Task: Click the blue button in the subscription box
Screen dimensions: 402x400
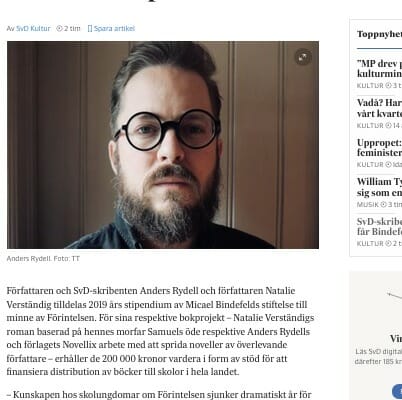Action: coord(397,391)
